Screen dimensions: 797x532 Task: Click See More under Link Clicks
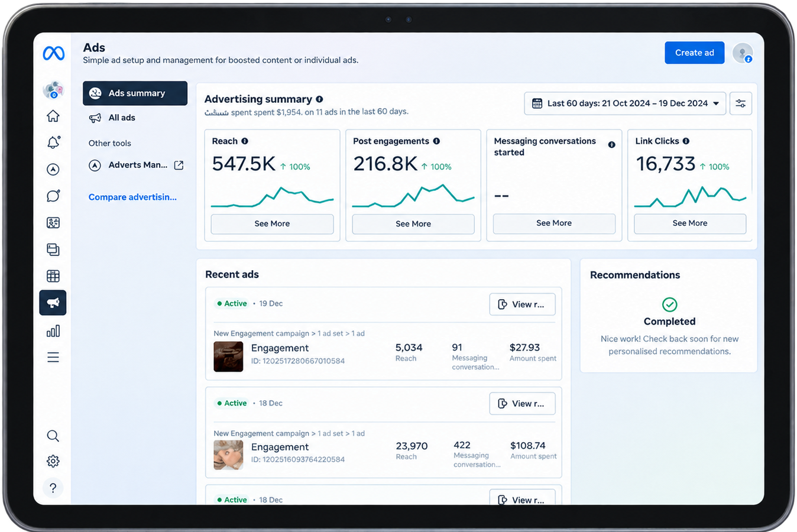point(690,223)
